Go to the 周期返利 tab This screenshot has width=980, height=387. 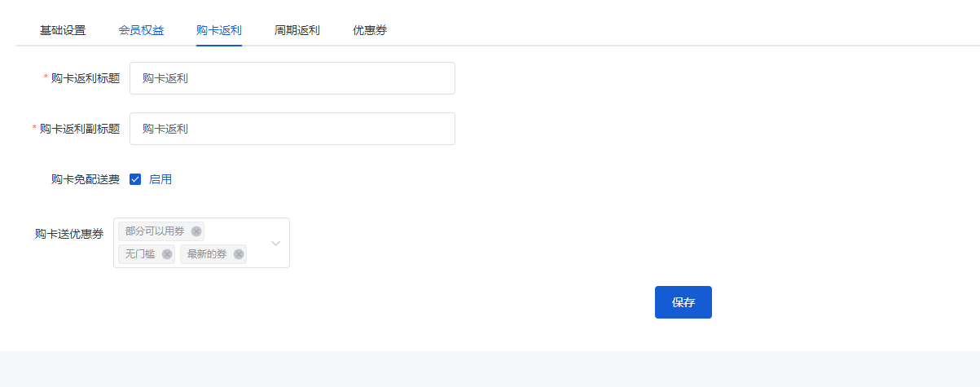pos(297,30)
